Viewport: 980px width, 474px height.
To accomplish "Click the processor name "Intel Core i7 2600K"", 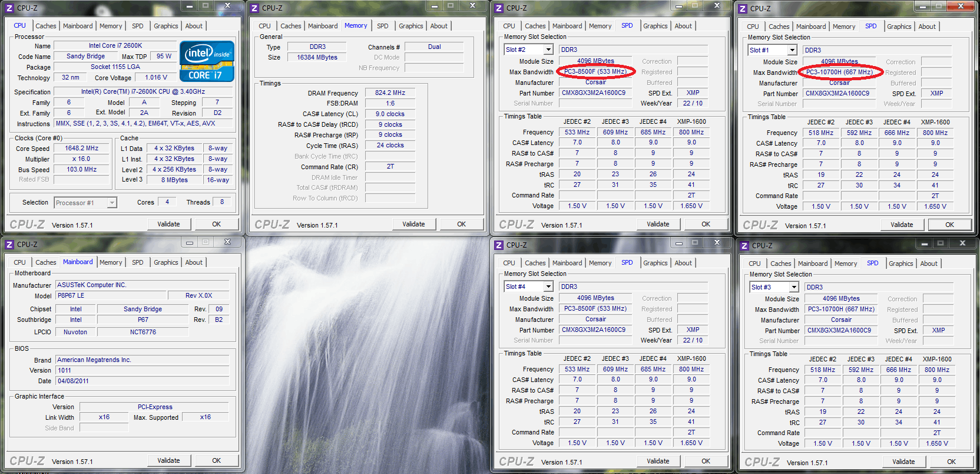I will (115, 45).
